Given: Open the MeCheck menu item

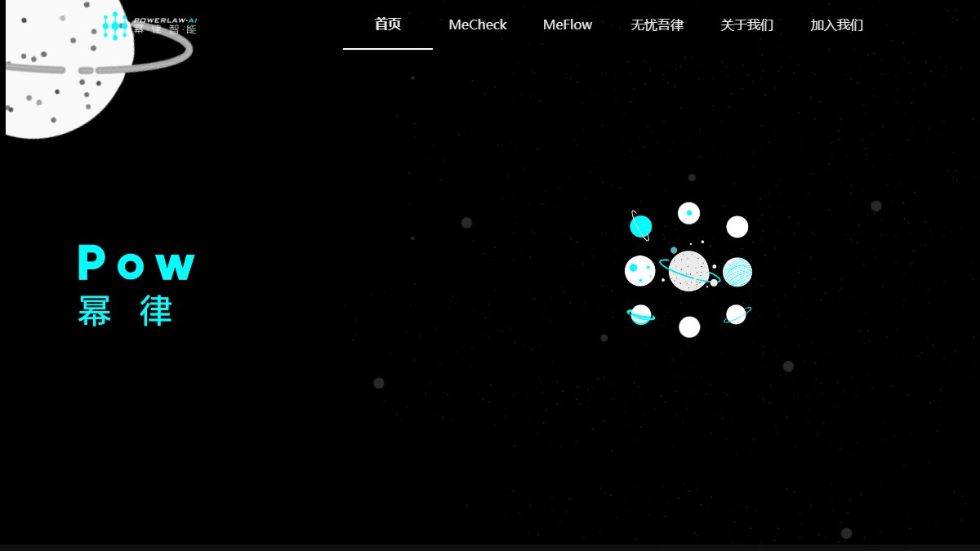Looking at the screenshot, I should [x=478, y=24].
